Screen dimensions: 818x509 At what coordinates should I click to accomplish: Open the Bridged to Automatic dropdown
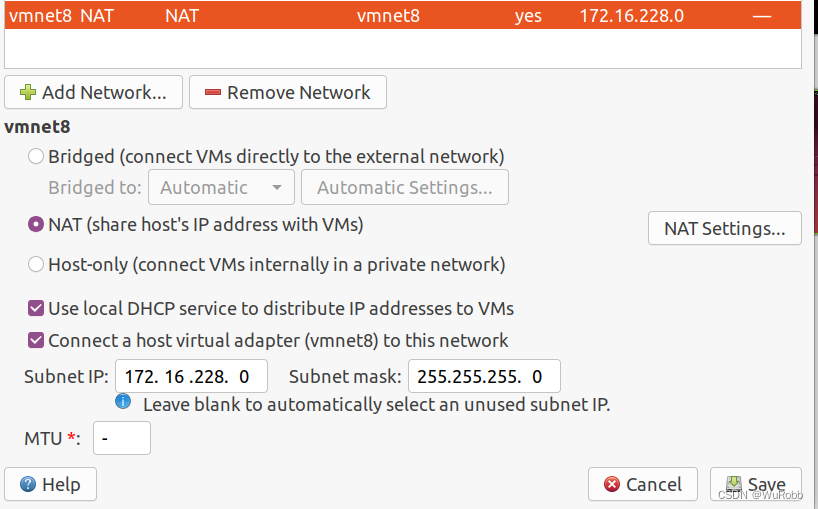(x=221, y=187)
